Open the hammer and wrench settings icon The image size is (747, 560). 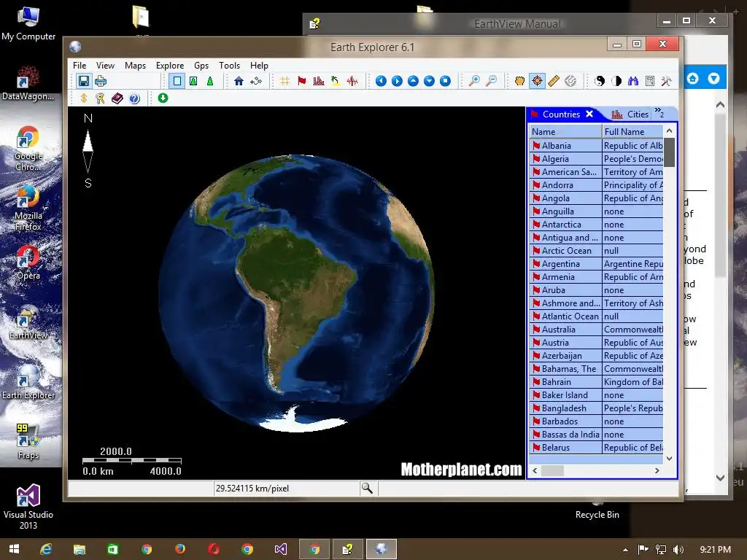[666, 81]
